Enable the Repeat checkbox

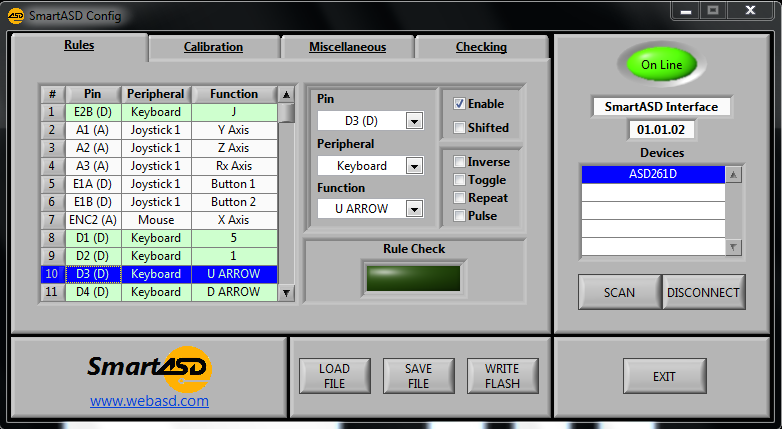(x=459, y=198)
